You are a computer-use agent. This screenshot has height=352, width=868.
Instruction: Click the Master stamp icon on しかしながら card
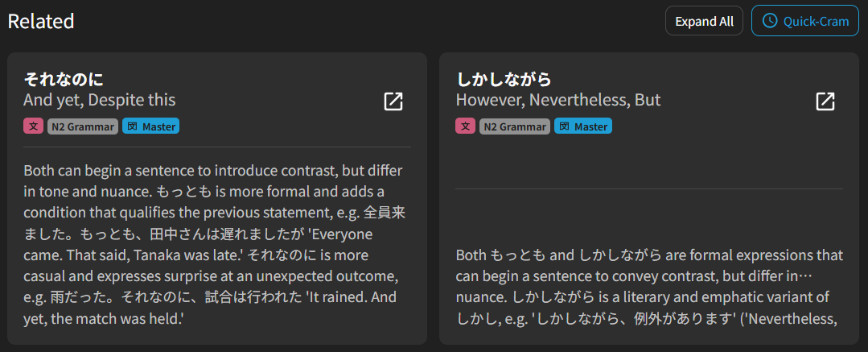(x=564, y=126)
